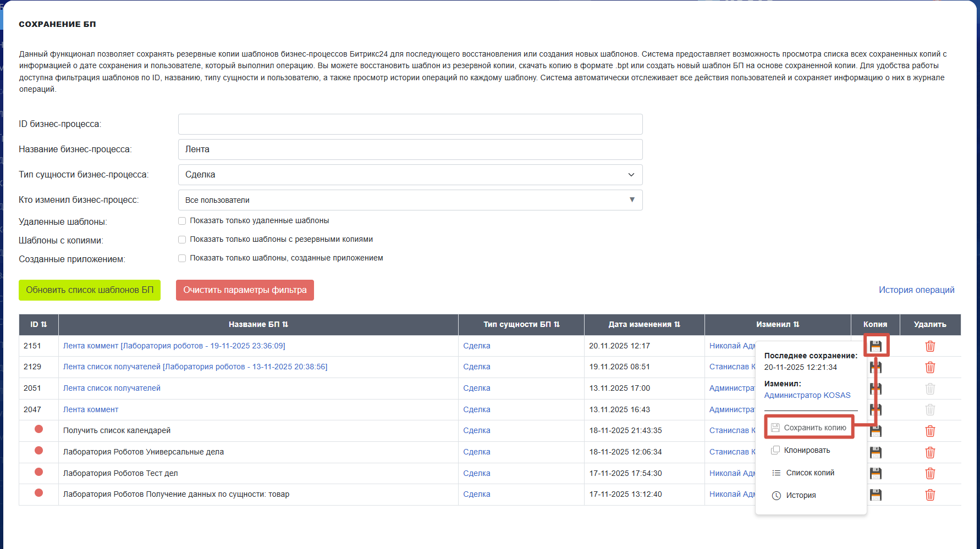Click the save copy icon for row 2151
This screenshot has height=549, width=980.
[x=876, y=346]
